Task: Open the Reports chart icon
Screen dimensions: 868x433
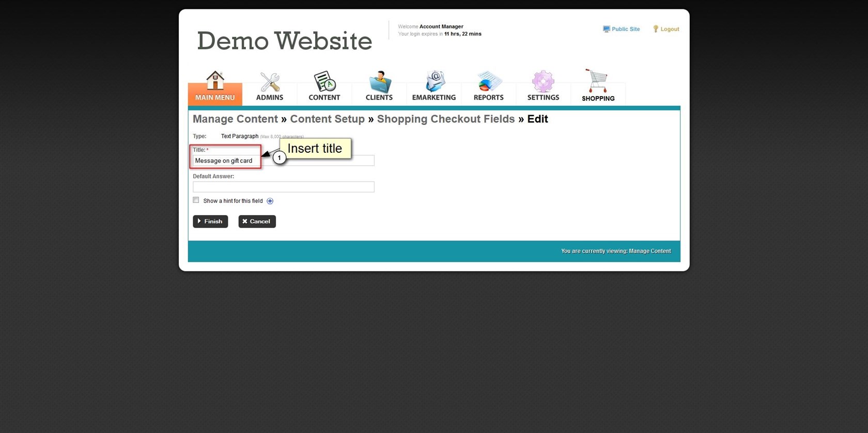Action: click(x=488, y=82)
